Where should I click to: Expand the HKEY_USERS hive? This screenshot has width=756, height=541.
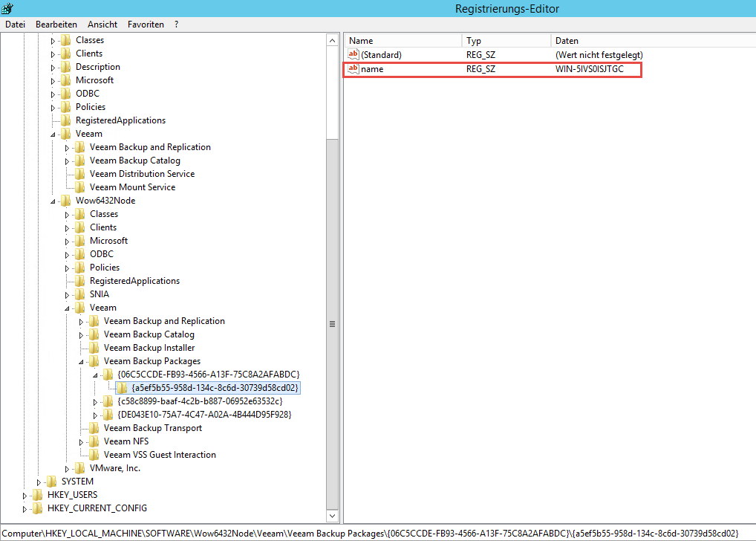25,496
